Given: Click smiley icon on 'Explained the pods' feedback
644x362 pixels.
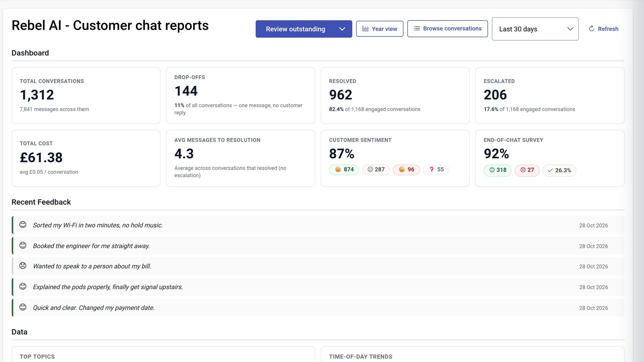Looking at the screenshot, I should point(23,287).
